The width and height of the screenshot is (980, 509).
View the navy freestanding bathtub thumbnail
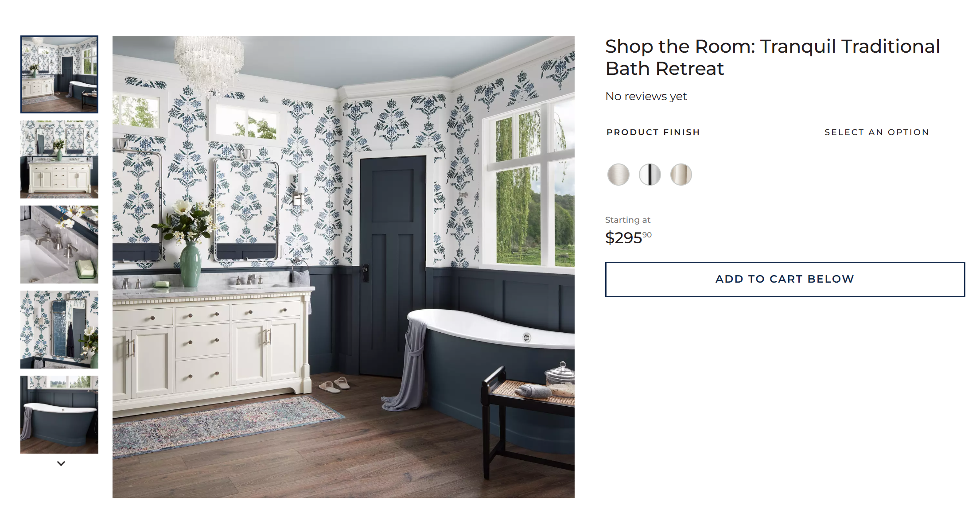(x=59, y=415)
